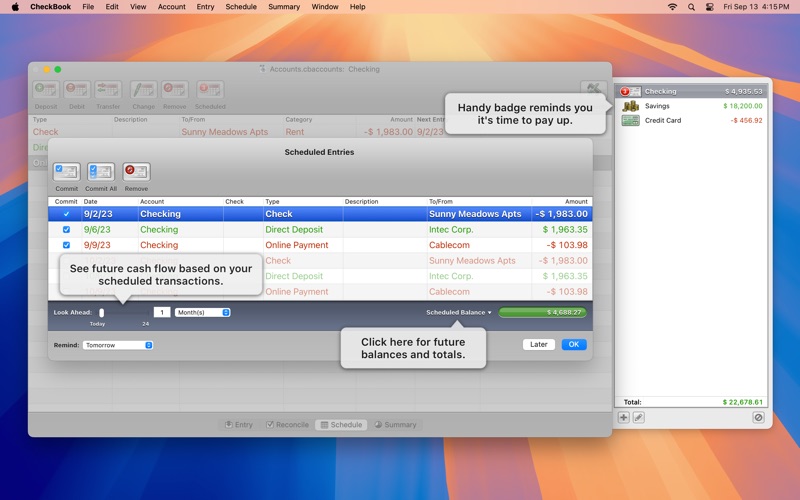
Task: Open the Month(s) look-ahead unit dropdown
Action: (203, 312)
